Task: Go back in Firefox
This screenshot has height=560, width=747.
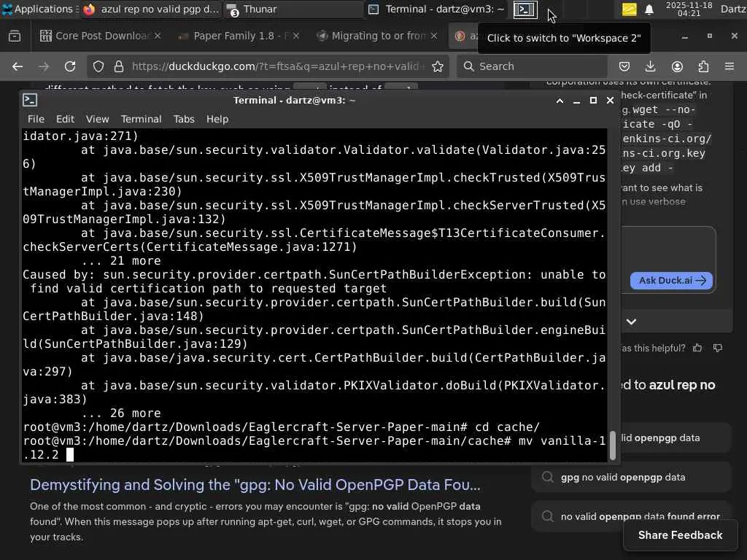Action: 18,66
